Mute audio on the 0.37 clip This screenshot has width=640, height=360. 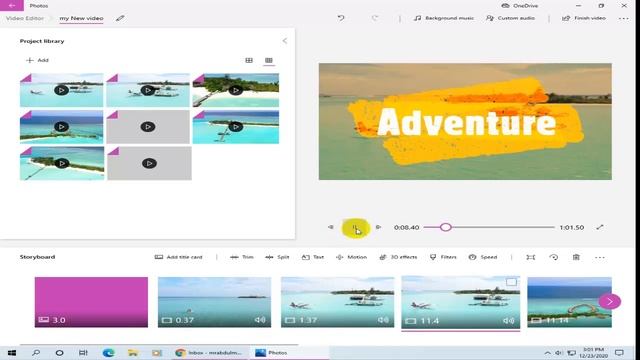(260, 320)
